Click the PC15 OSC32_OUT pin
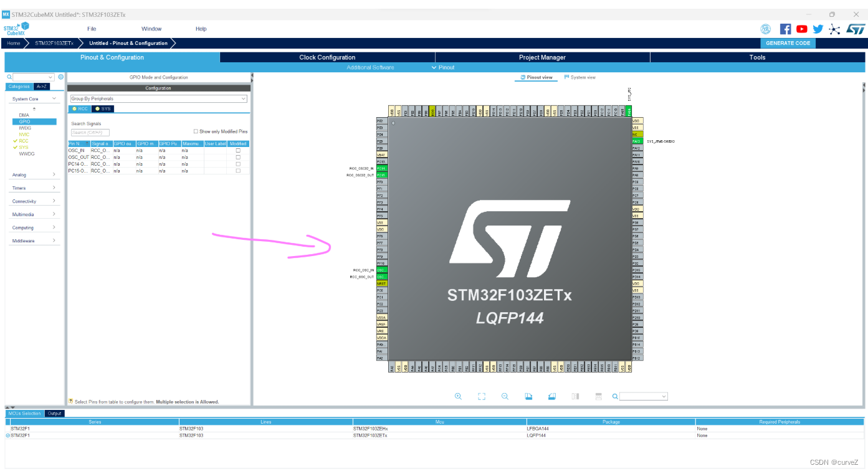 (381, 175)
